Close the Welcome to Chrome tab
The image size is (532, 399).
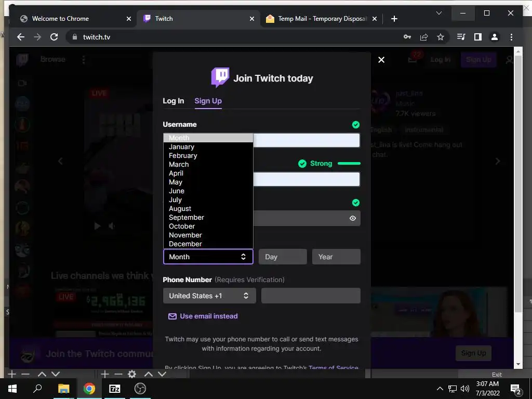tap(129, 19)
